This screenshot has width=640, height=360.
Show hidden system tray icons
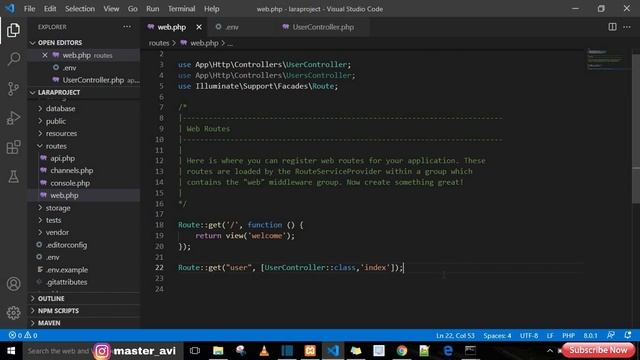550,351
